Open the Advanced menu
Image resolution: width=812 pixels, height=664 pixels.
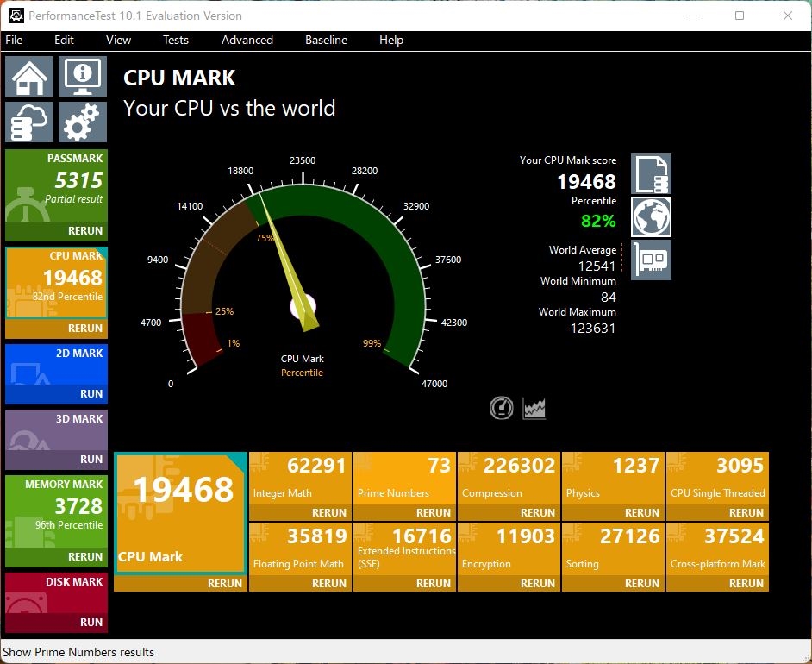pyautogui.click(x=247, y=41)
